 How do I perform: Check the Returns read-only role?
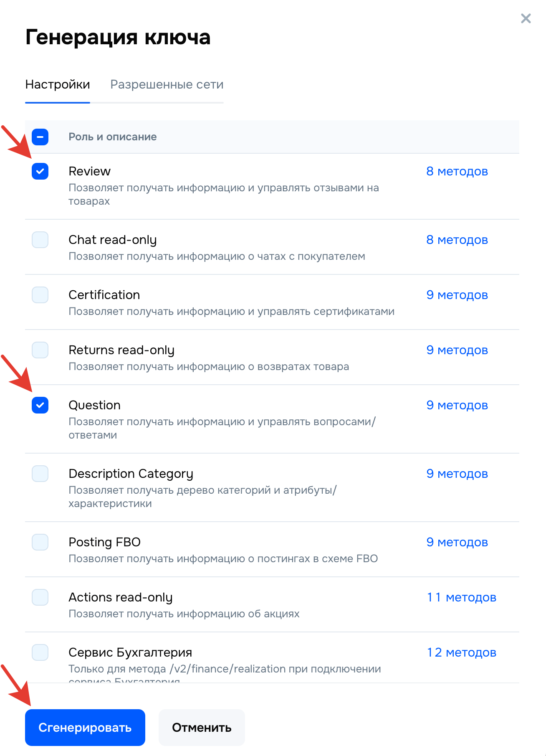pos(40,350)
